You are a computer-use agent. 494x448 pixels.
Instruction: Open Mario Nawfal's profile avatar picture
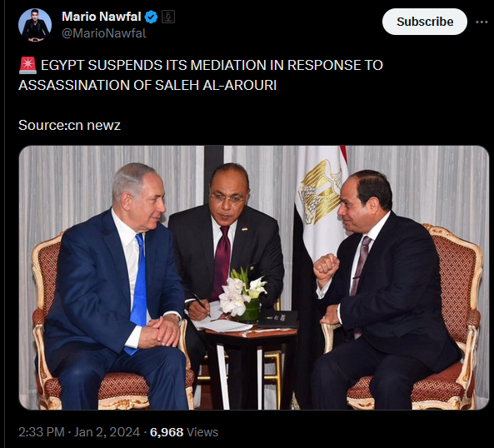click(x=35, y=25)
